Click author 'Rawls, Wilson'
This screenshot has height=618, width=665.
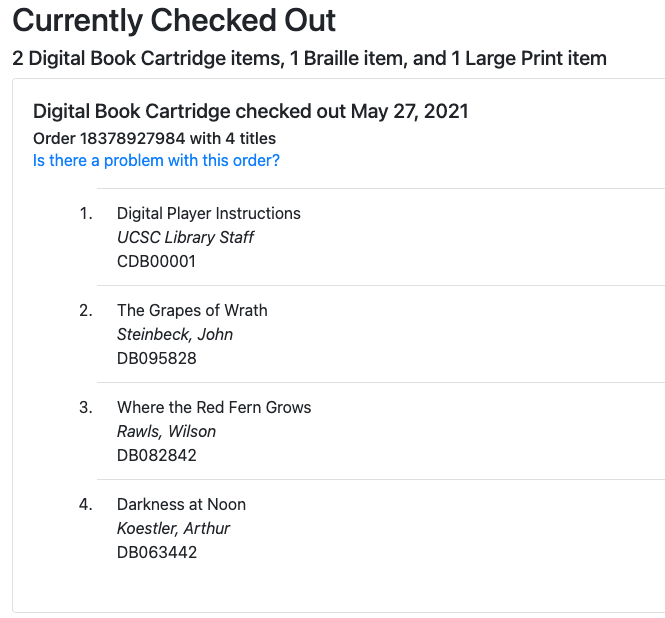click(x=166, y=431)
